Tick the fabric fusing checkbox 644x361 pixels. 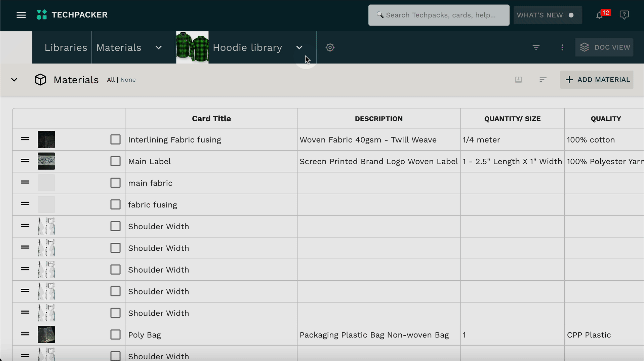(x=115, y=205)
